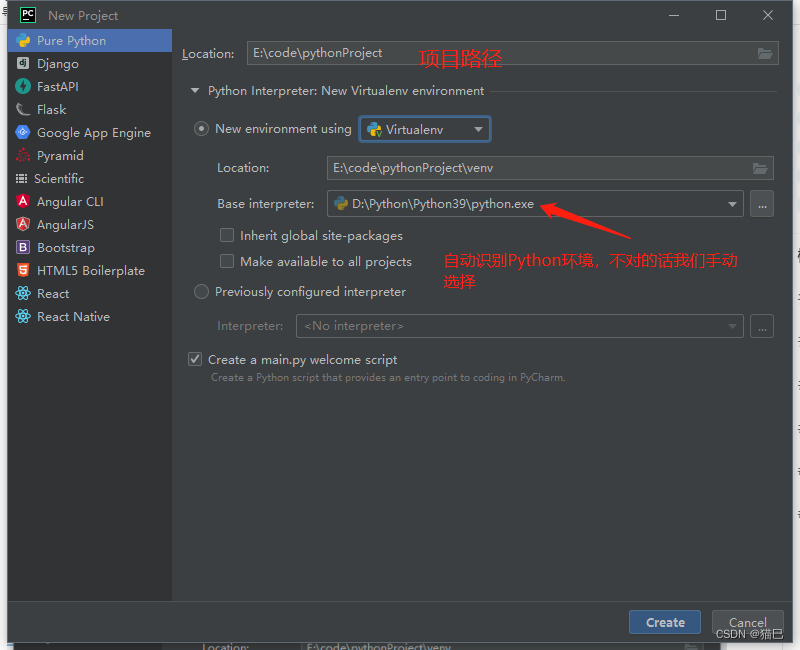Click the Pyramid project icon
800x650 pixels.
click(23, 155)
